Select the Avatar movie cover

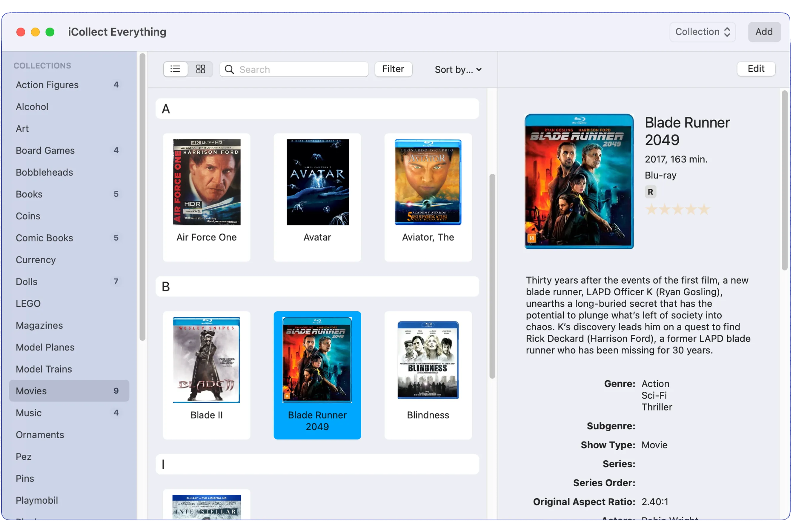click(317, 182)
